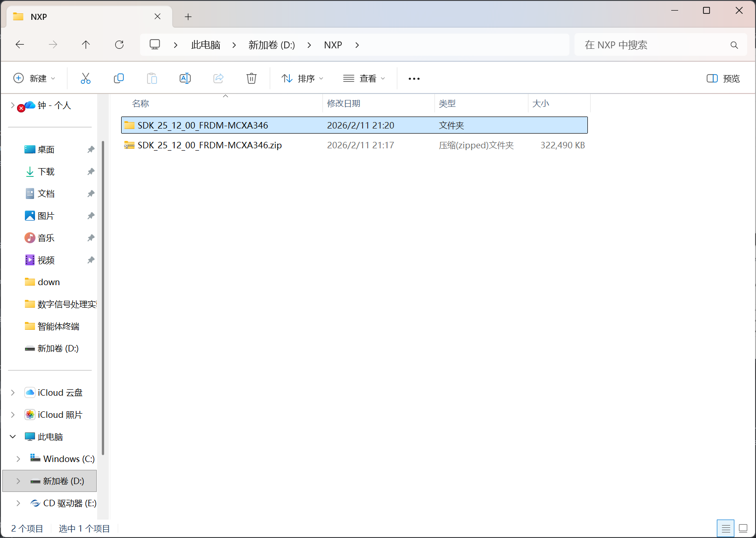This screenshot has width=756, height=538.
Task: Click the pin icon next to 下载
Action: pyautogui.click(x=91, y=172)
